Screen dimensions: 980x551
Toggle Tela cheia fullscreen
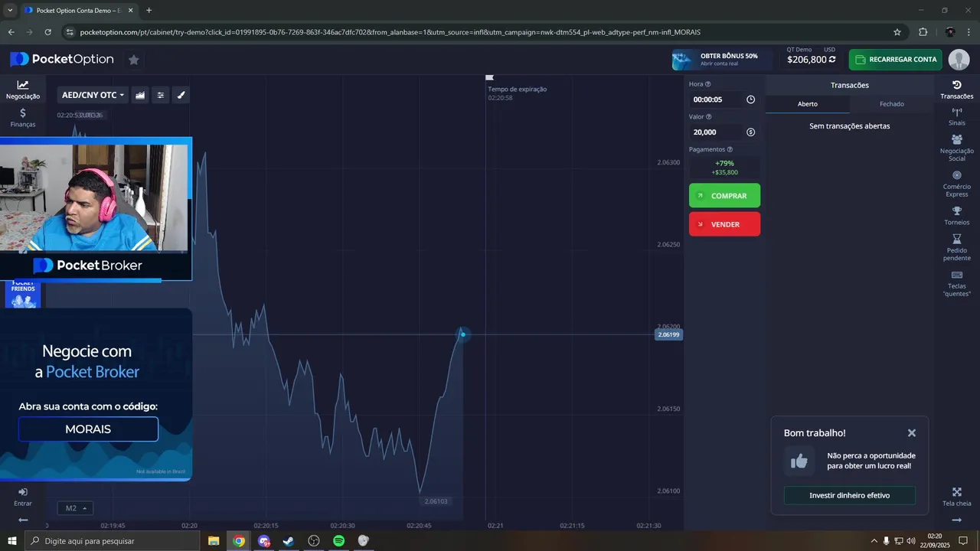click(956, 497)
